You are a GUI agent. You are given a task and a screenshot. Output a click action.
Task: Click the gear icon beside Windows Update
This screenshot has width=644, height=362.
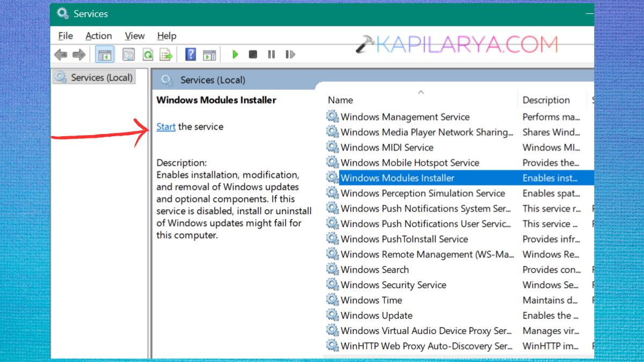click(x=333, y=315)
